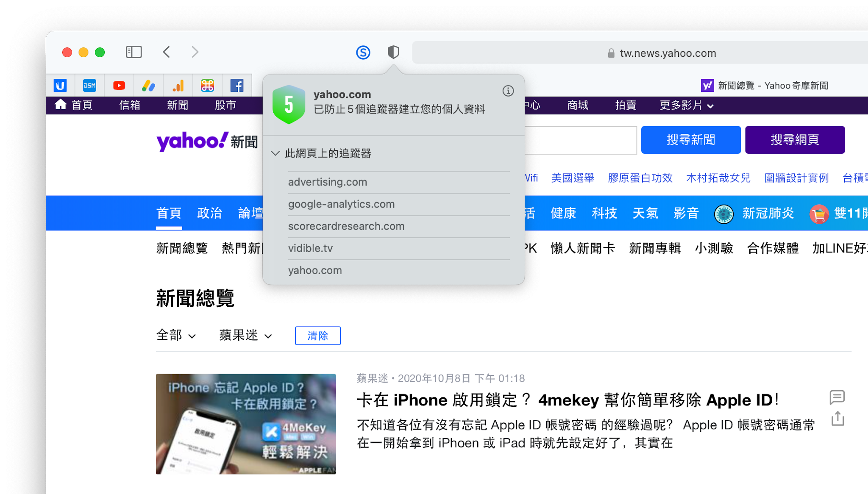Click the iPhone article thumbnail

pyautogui.click(x=246, y=424)
